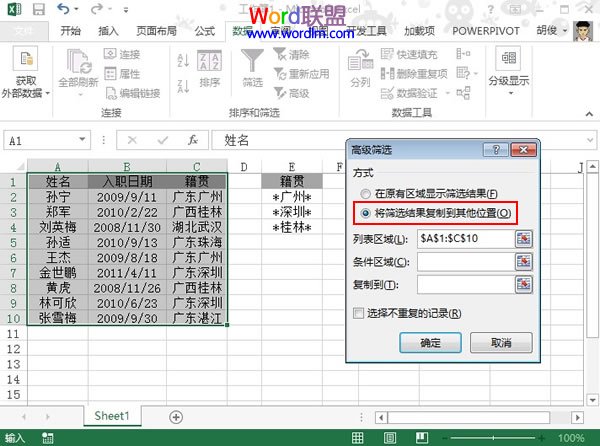This screenshot has width=600, height=446.
Task: Click the Redo arrow icon
Action: point(96,8)
